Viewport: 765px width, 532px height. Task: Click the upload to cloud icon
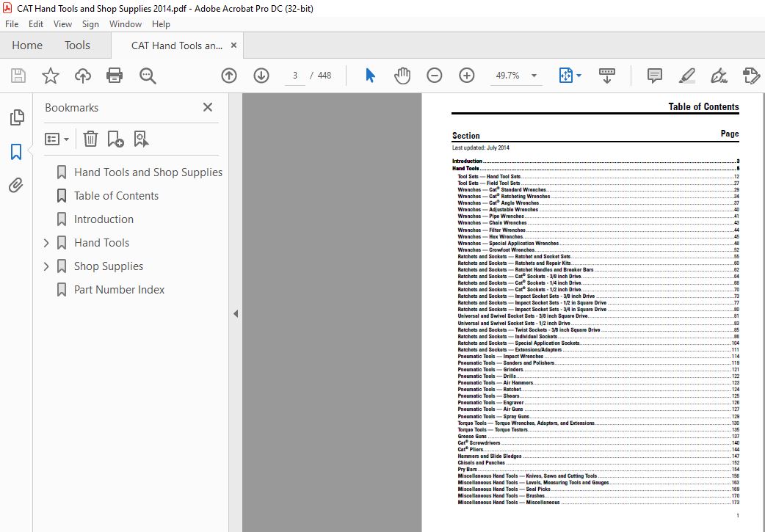click(82, 76)
